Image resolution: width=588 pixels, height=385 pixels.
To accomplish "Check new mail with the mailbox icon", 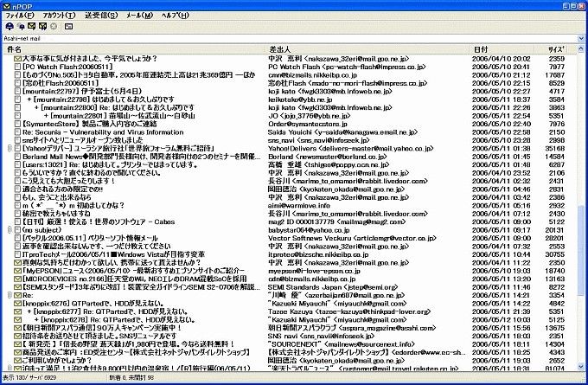I will tap(10, 26).
